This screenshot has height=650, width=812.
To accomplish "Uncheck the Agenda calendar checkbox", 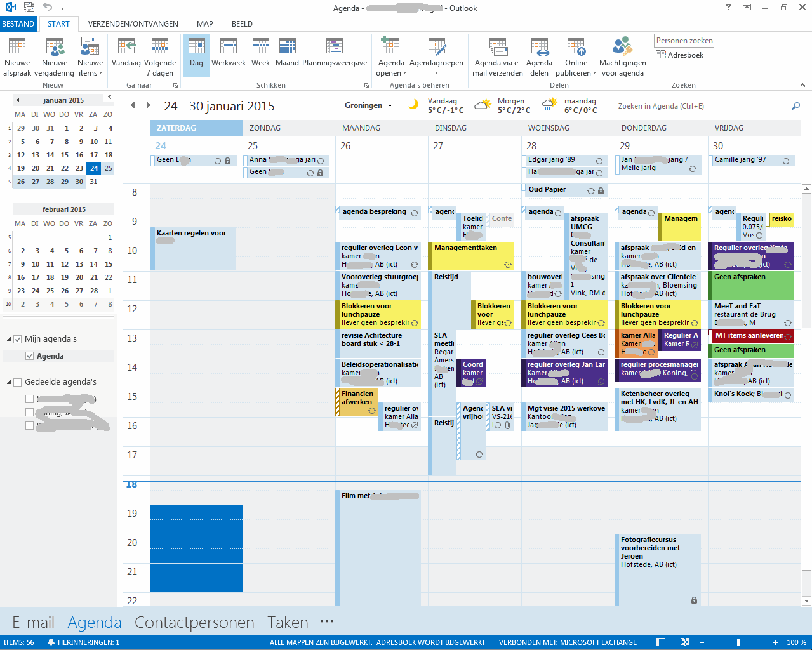I will click(x=29, y=356).
